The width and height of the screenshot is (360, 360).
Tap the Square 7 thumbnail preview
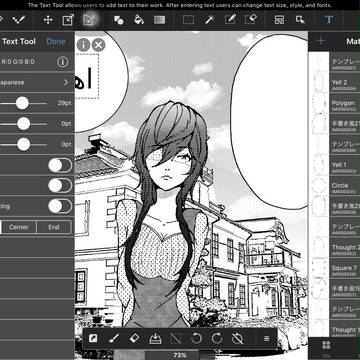click(320, 268)
